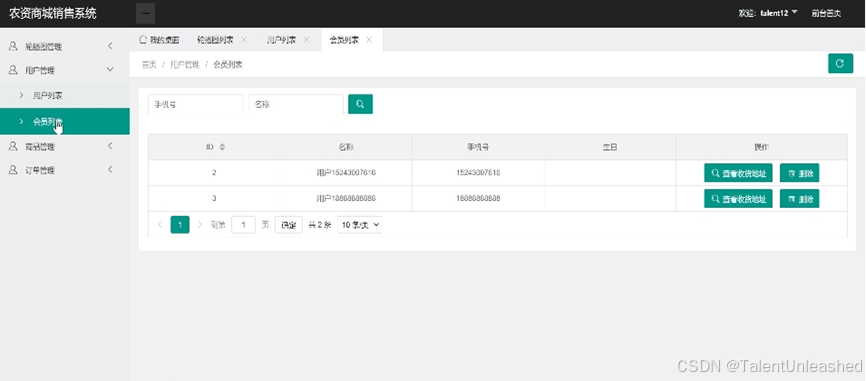The width and height of the screenshot is (866, 381).
Task: Expand the 轮播图管理 sidebar menu chevron
Action: [110, 46]
